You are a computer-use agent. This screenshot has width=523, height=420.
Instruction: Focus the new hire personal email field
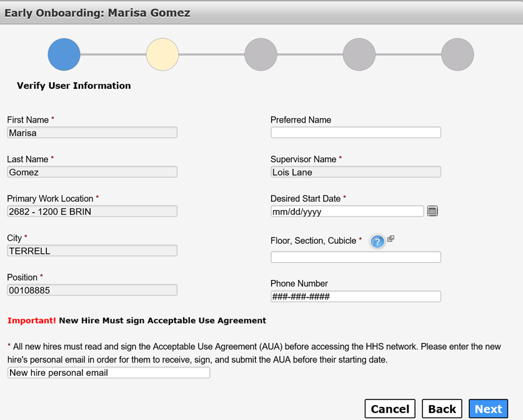109,372
